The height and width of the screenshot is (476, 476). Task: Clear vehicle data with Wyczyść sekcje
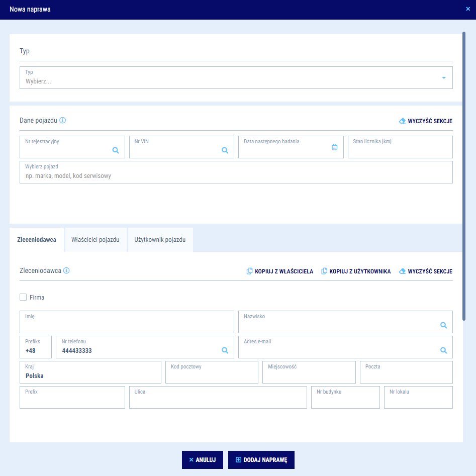point(425,121)
